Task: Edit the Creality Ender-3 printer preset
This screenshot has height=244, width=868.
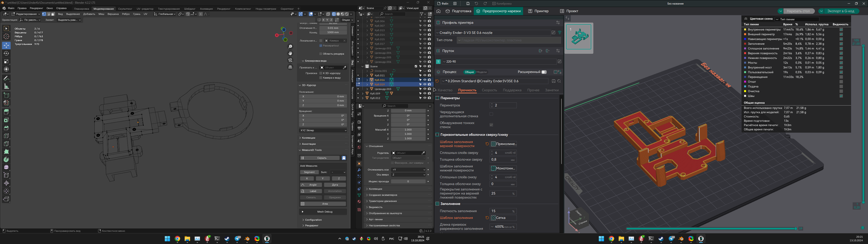Action: coord(553,33)
